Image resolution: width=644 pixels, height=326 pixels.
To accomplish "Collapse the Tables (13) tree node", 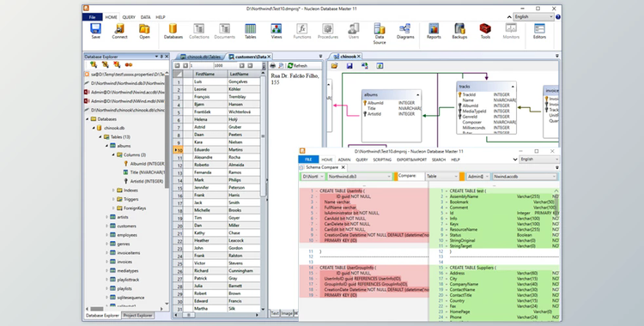I will [100, 136].
